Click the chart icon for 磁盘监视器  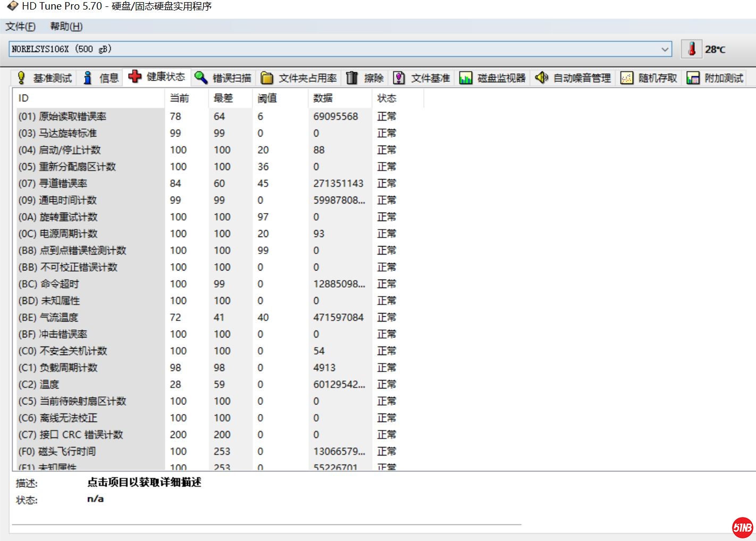click(x=466, y=78)
